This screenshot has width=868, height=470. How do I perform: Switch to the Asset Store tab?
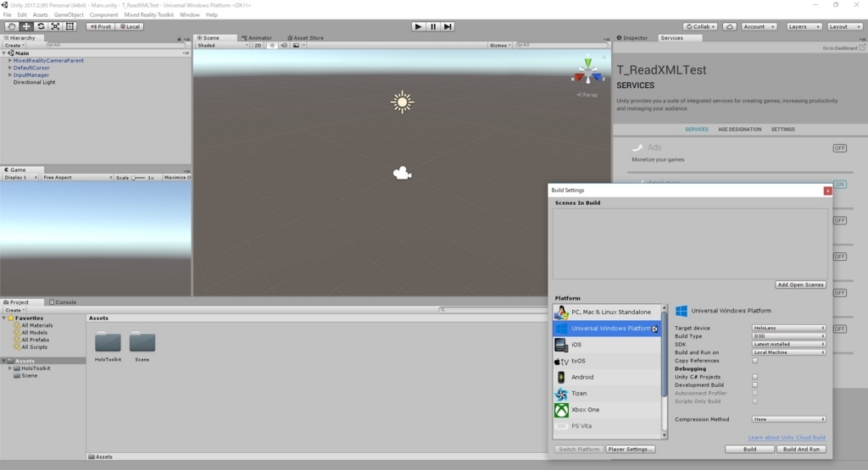pos(305,38)
